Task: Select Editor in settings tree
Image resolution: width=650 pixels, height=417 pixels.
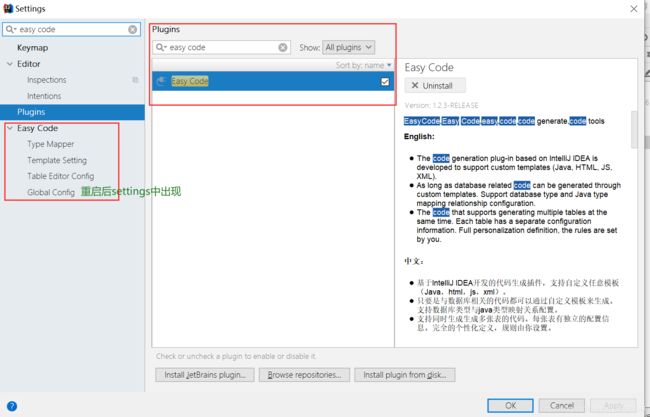Action: (29, 64)
